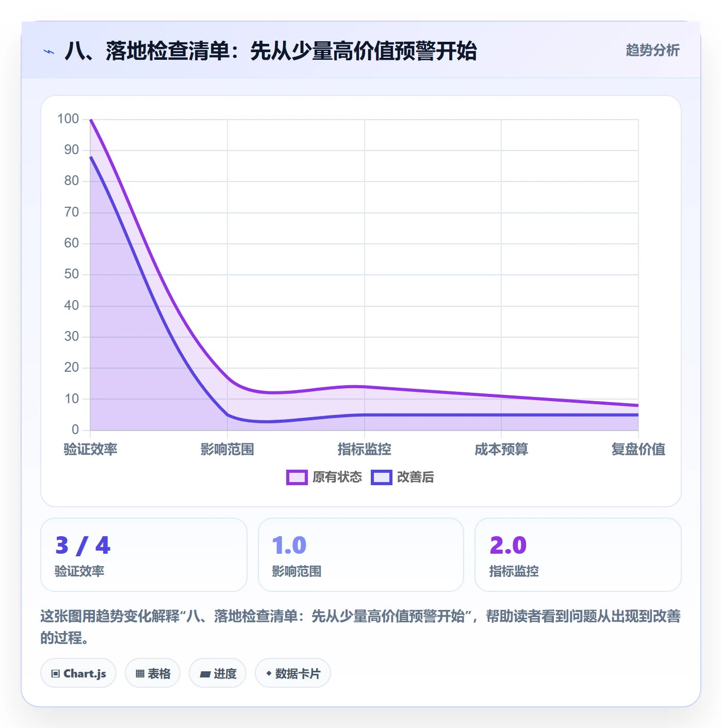Click the 100 y-axis value
722x728 pixels.
point(68,119)
